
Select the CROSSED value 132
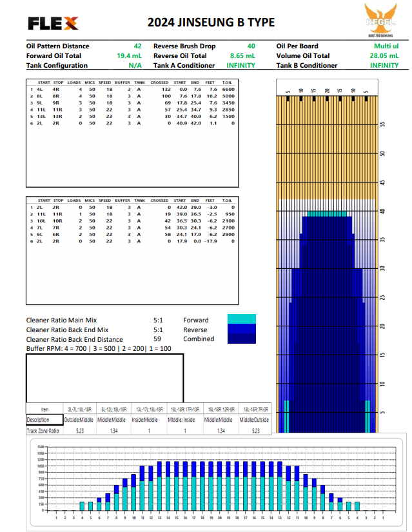coord(166,89)
